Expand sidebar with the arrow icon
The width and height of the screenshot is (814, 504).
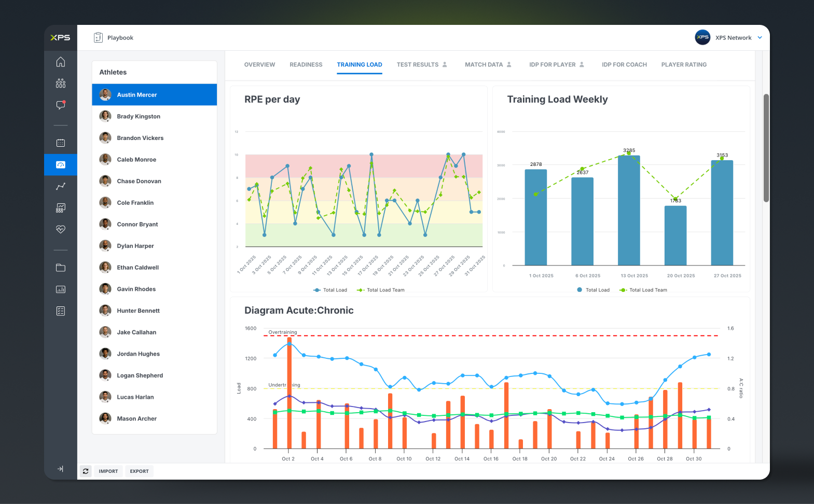[x=61, y=469]
